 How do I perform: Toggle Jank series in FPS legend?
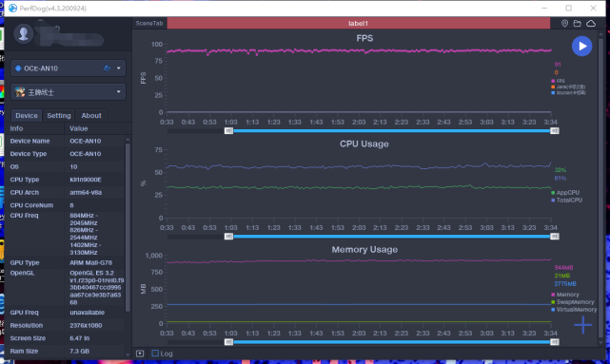click(x=568, y=86)
